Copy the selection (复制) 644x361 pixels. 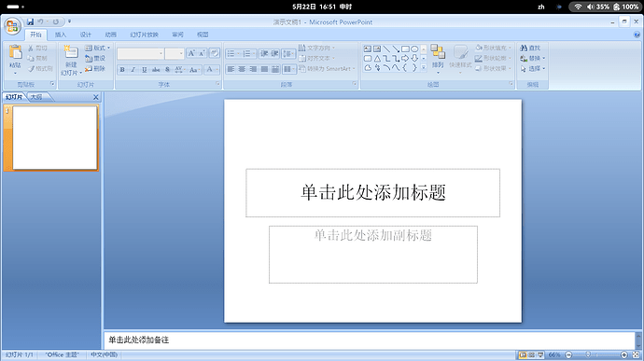click(37, 59)
